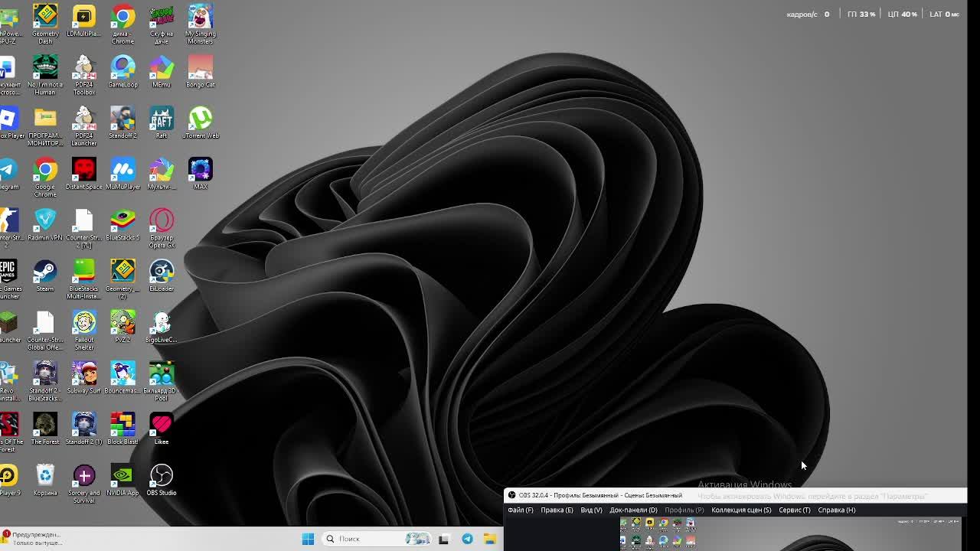Open OBS Studio desktop shortcut

162,481
